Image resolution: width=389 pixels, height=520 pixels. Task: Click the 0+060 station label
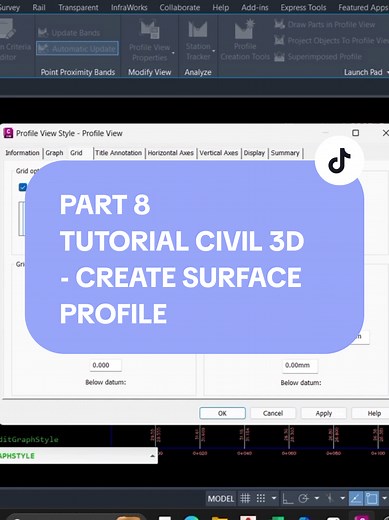point(289,453)
